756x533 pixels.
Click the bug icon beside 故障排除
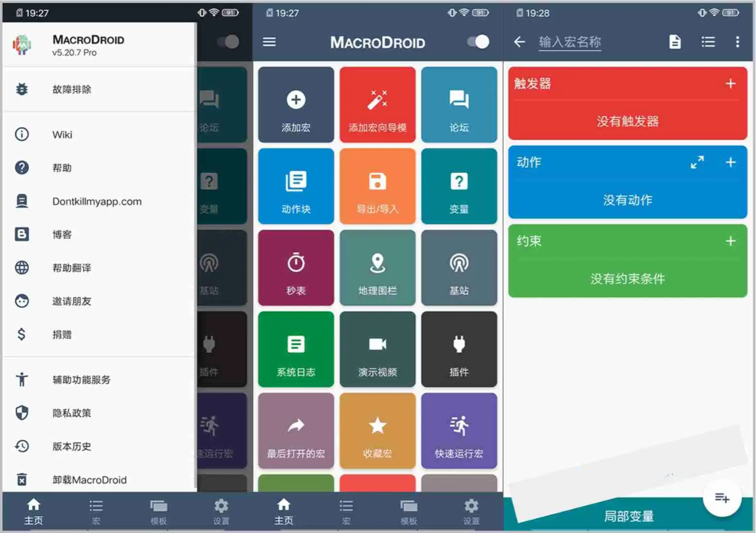pyautogui.click(x=22, y=89)
